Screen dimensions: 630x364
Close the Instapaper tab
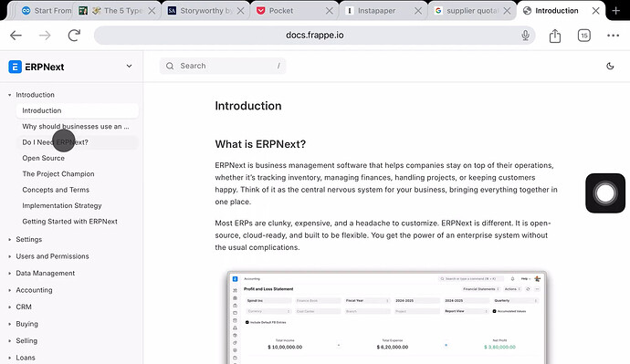coord(418,11)
